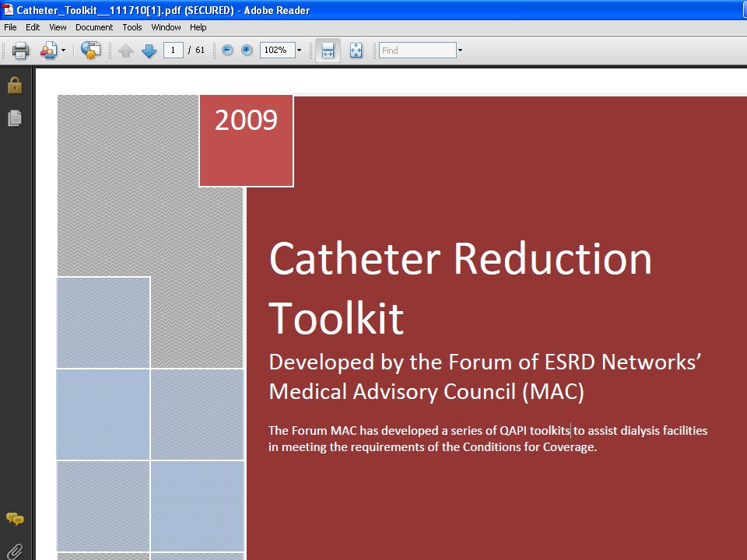Toggle fit one full page view

pyautogui.click(x=356, y=50)
